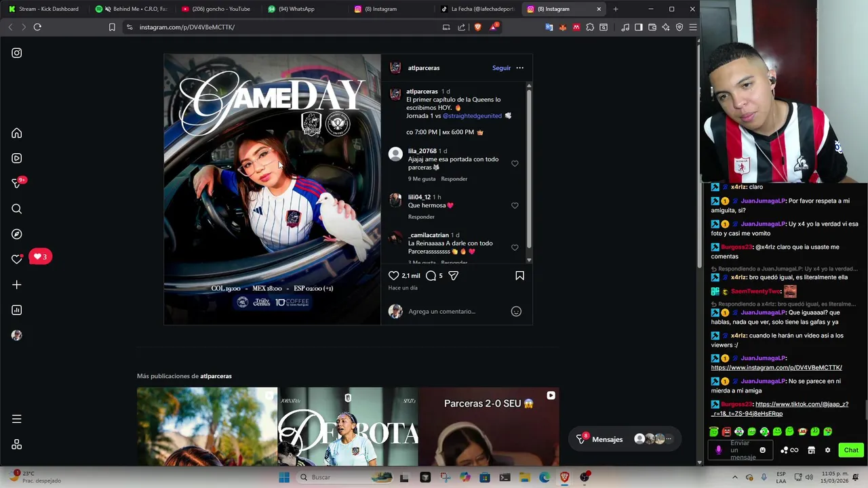The image size is (868, 488).
Task: Open profile avatar in Instagram sidebar
Action: pyautogui.click(x=17, y=335)
